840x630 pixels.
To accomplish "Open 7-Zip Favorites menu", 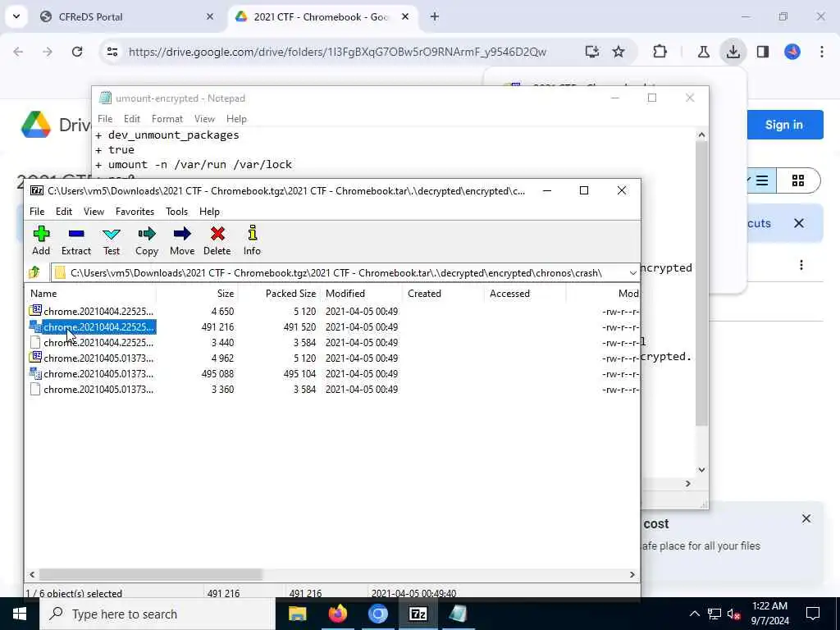I will [x=135, y=212].
